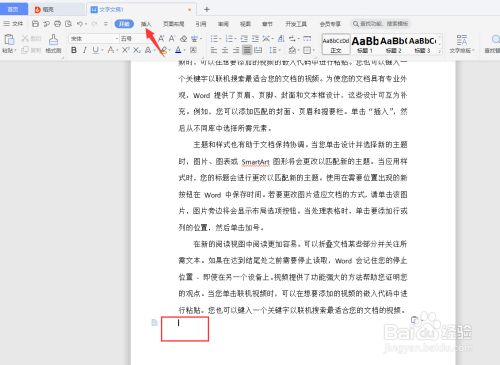This screenshot has height=365, width=500.
Task: Click the Clear Formatting eraser icon
Action: click(183, 39)
